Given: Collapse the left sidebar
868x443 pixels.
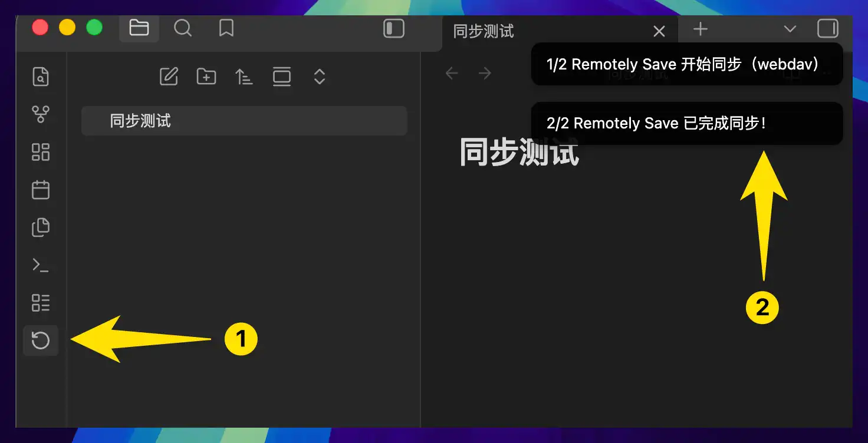Looking at the screenshot, I should (394, 29).
